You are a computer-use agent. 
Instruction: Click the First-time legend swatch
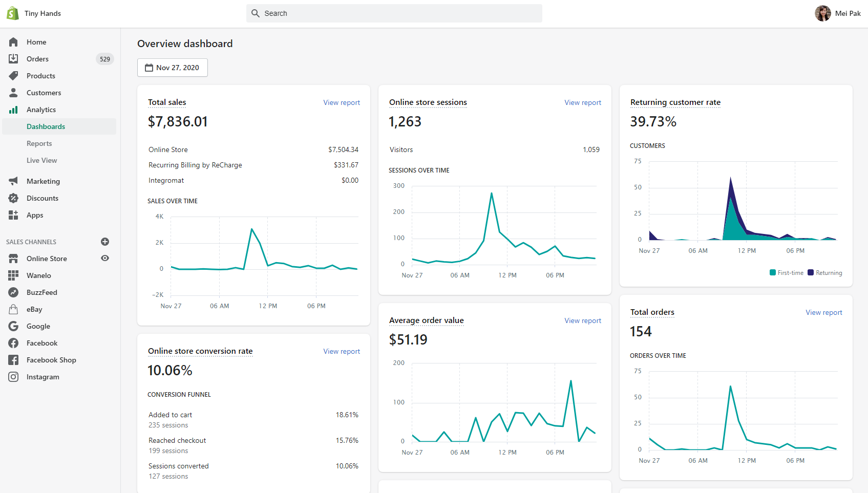773,272
